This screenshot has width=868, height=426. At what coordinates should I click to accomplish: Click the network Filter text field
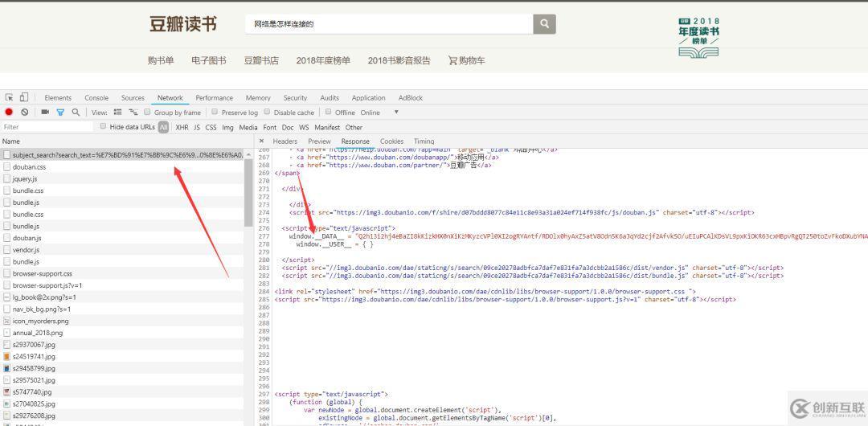(47, 127)
